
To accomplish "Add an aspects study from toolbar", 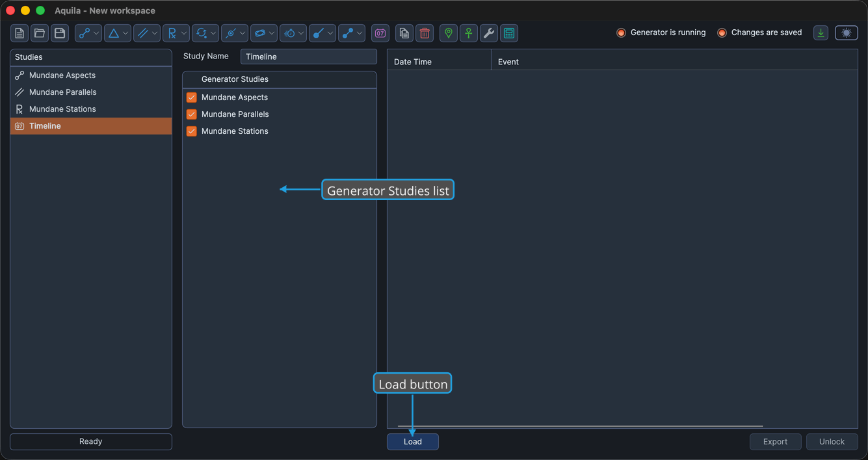I will 85,33.
